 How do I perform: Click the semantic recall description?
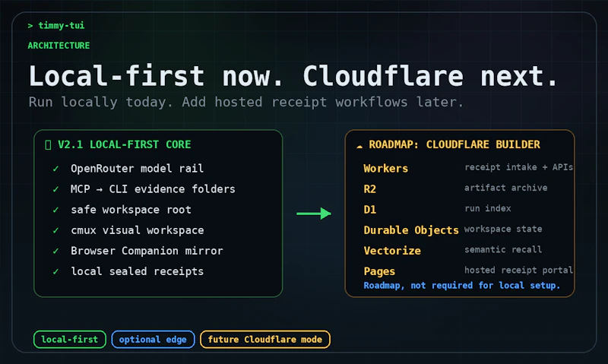503,249
